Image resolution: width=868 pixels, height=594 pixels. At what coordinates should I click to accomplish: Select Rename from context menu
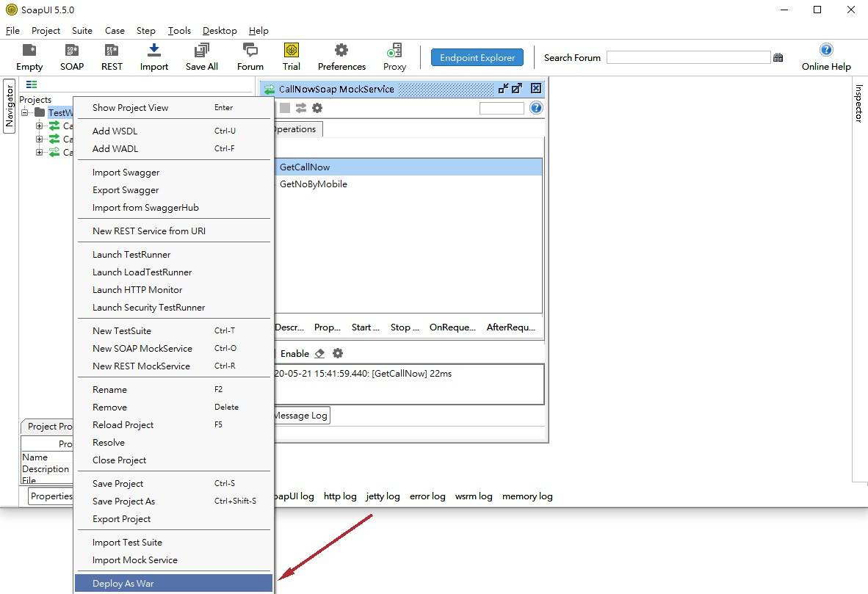coord(174,390)
